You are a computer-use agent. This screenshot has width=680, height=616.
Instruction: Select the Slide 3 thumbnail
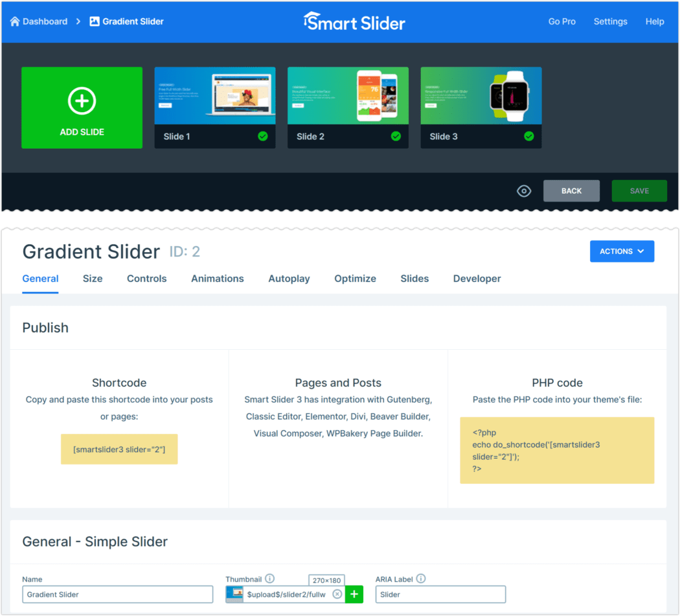pyautogui.click(x=481, y=95)
